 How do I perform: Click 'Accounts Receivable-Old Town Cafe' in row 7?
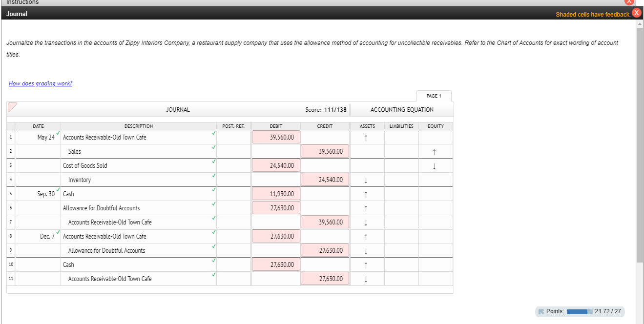[x=110, y=222]
